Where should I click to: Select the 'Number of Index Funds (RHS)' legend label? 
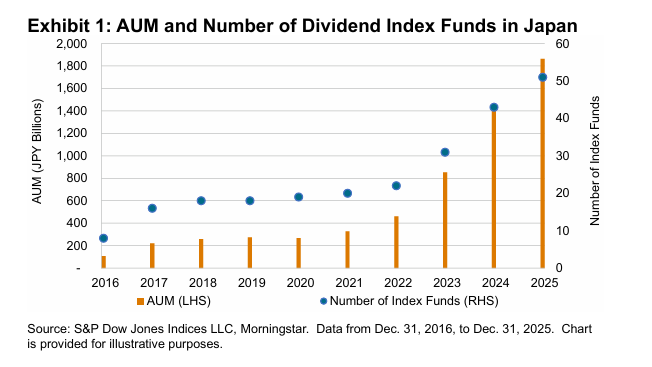click(x=414, y=301)
